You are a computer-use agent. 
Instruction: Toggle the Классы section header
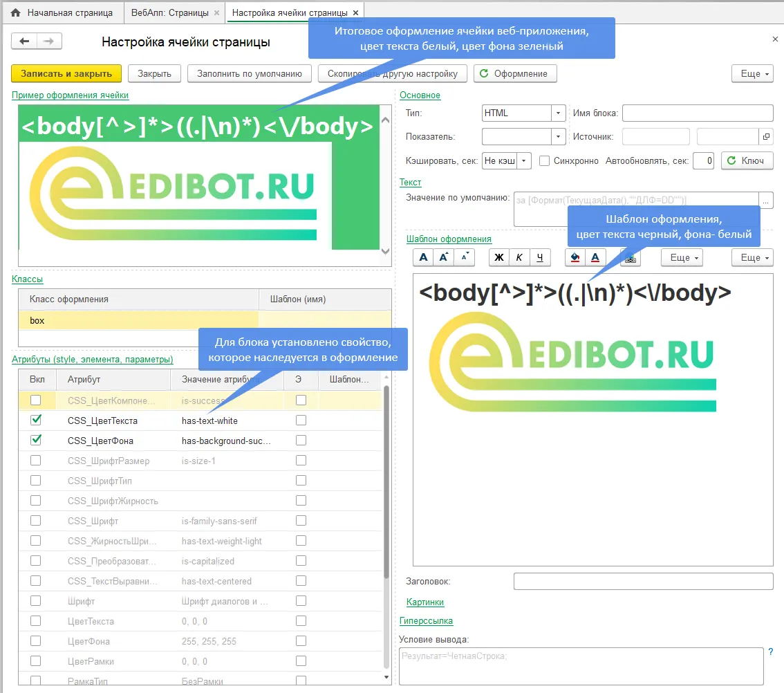click(x=27, y=279)
